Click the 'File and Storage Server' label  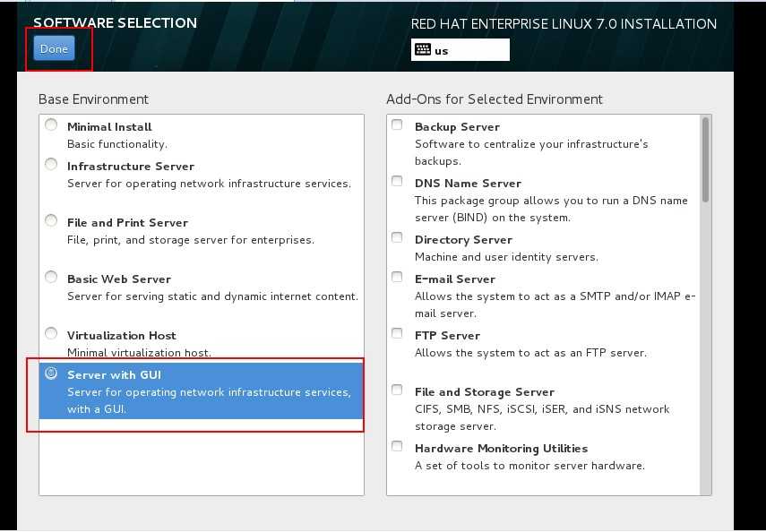coord(484,392)
